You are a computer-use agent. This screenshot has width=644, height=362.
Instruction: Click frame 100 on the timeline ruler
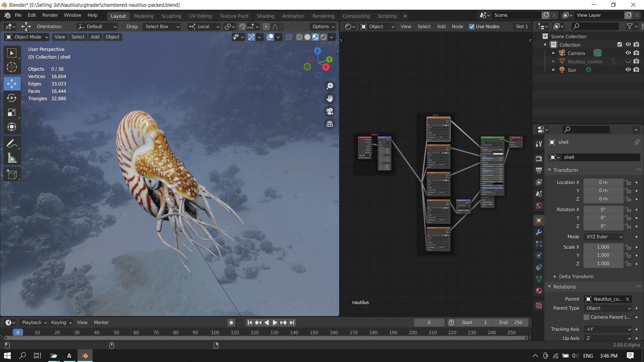(x=215, y=333)
